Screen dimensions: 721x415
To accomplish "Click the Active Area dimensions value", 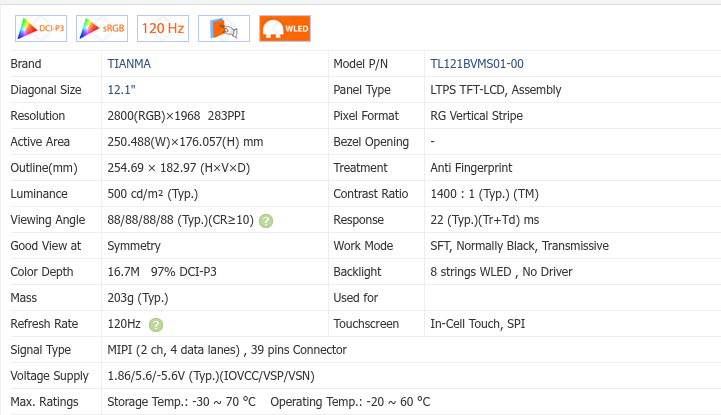I will 185,142.
